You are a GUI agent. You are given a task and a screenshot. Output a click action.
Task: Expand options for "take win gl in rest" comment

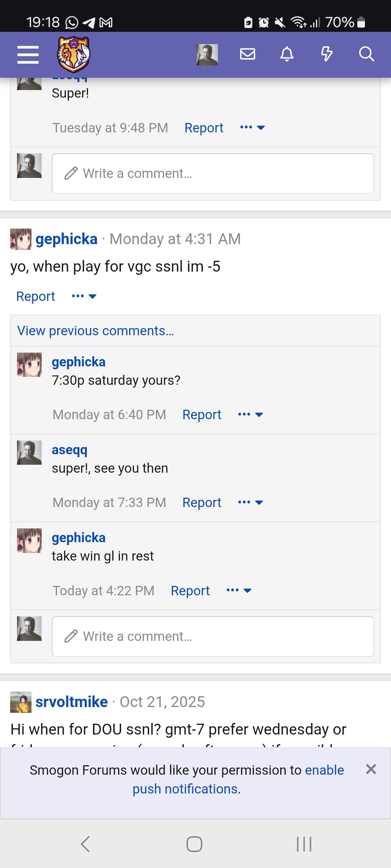239,591
